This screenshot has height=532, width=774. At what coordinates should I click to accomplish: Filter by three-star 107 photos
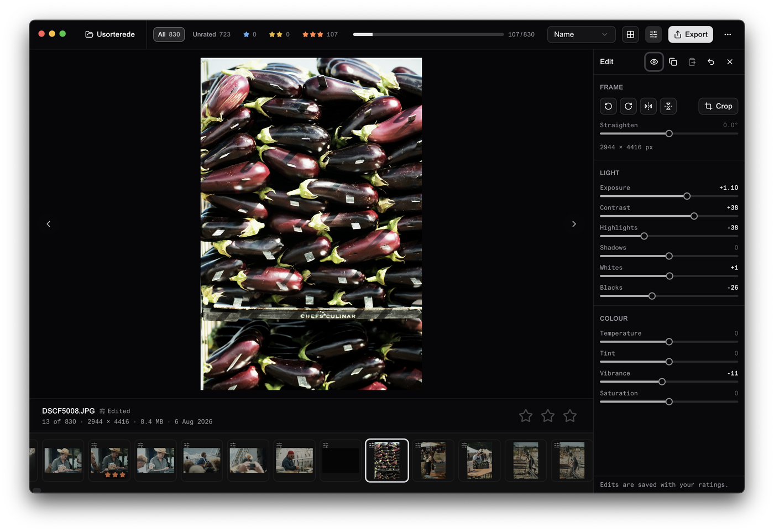320,34
